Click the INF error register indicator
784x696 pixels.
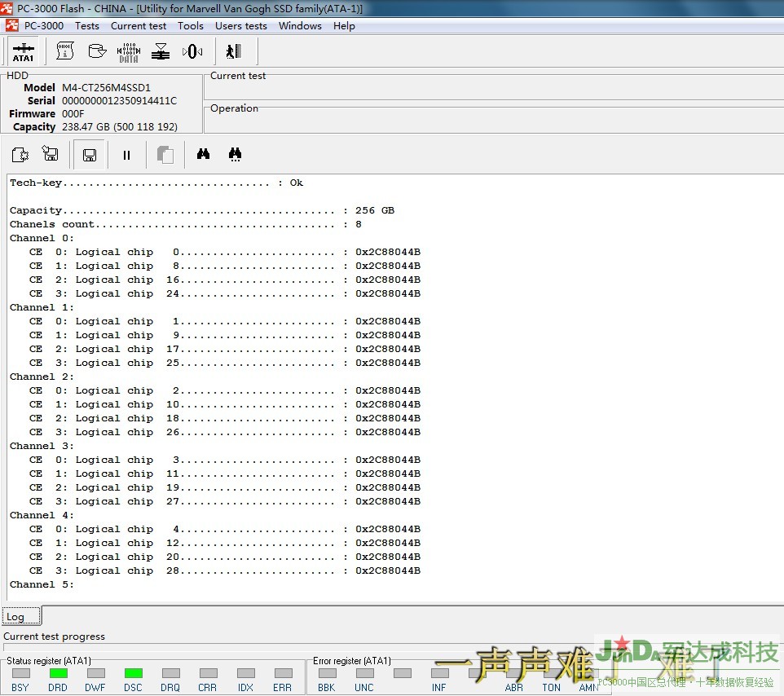click(439, 673)
